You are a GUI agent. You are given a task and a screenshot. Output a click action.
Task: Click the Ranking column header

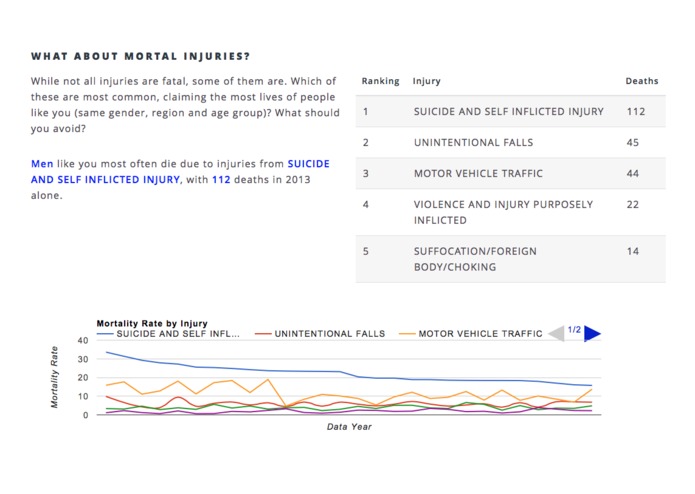coord(380,81)
